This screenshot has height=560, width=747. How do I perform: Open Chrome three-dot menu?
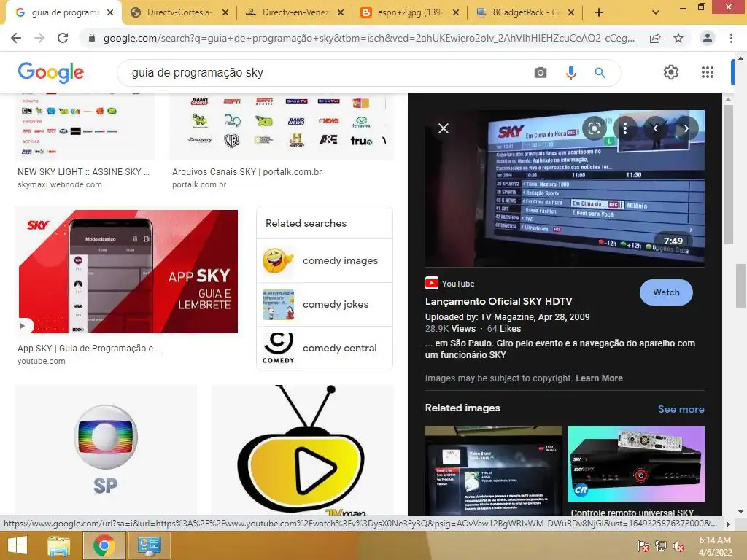click(x=731, y=38)
